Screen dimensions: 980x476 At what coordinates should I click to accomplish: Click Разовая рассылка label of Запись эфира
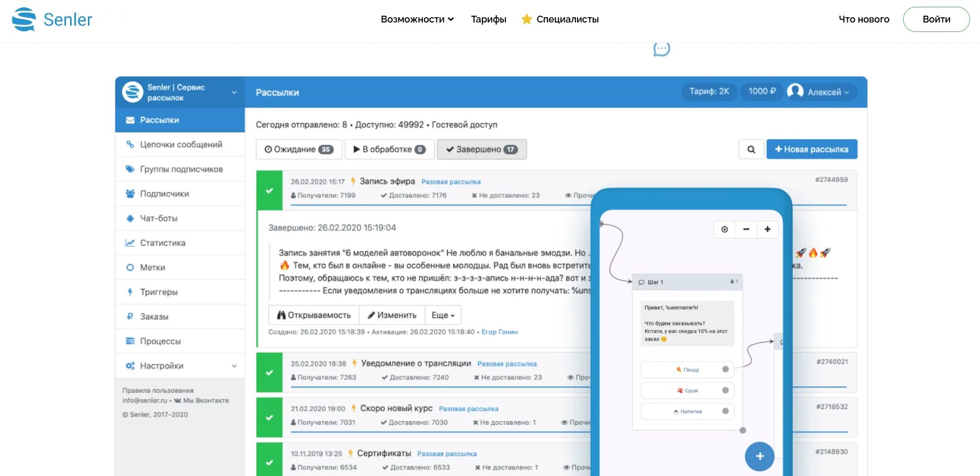[x=450, y=182]
